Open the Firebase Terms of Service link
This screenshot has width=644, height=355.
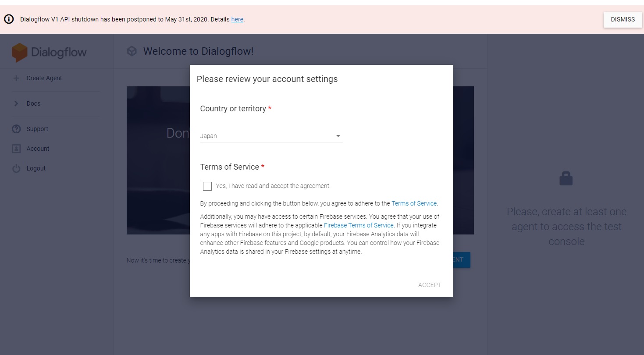pos(359,225)
